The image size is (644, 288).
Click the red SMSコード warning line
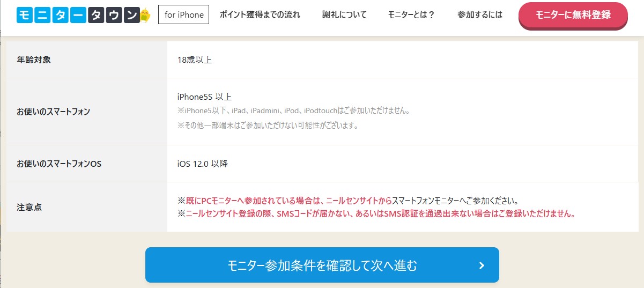tap(376, 213)
